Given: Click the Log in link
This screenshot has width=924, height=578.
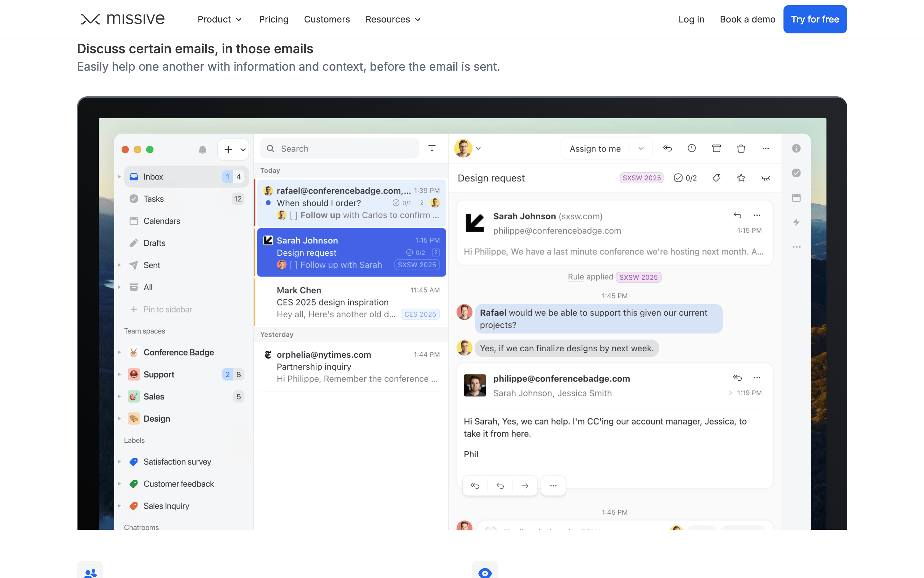Looking at the screenshot, I should pos(691,19).
